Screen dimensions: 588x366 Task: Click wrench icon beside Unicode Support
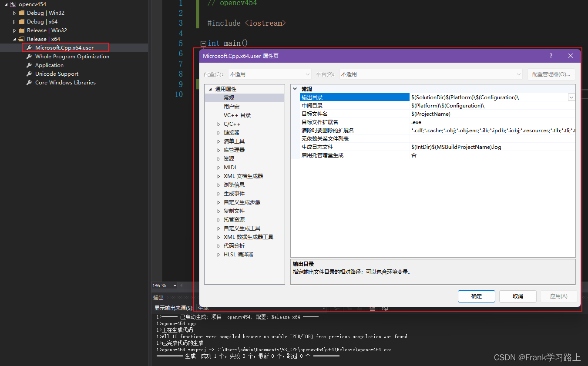(30, 74)
